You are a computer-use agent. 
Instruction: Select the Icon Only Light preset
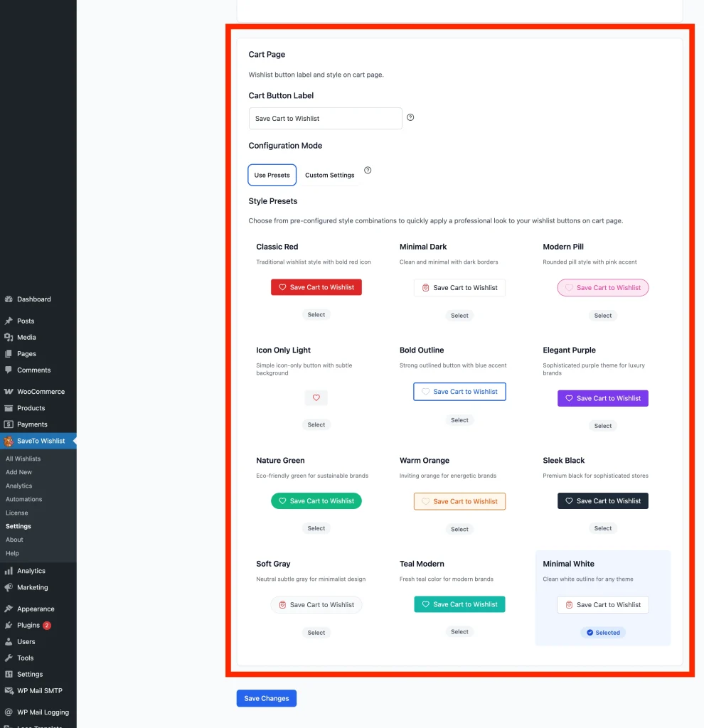pyautogui.click(x=316, y=425)
